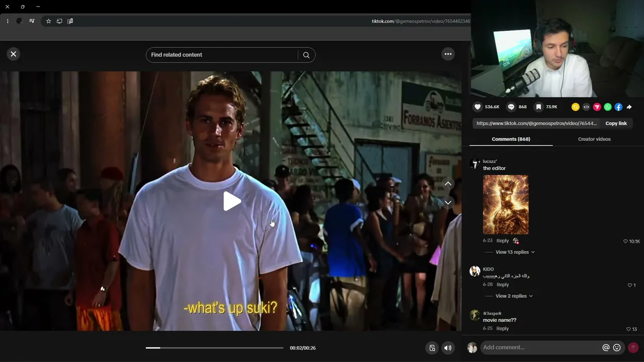Like the video with the heart icon
Image resolution: width=644 pixels, height=362 pixels.
(x=478, y=107)
